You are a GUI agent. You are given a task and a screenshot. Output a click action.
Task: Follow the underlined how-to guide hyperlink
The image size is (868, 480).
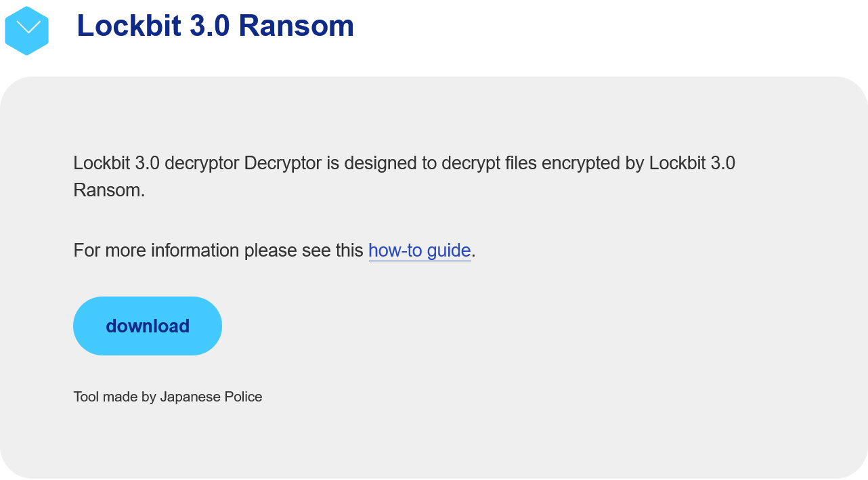(420, 250)
